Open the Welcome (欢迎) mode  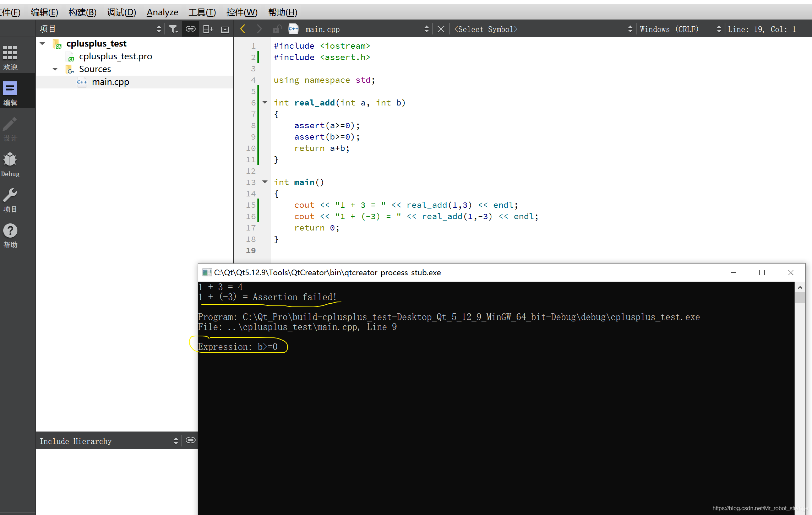coord(10,57)
